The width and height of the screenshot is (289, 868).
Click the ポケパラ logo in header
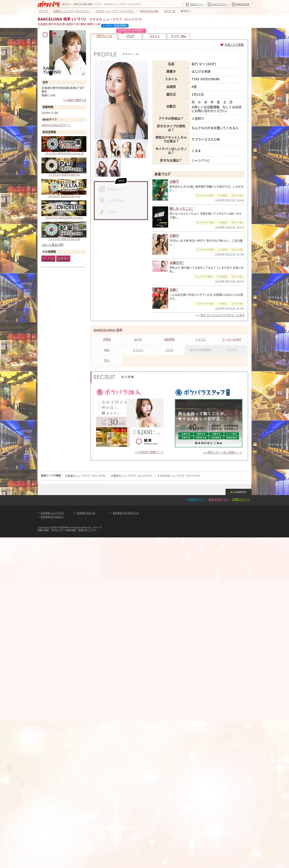pos(48,4)
